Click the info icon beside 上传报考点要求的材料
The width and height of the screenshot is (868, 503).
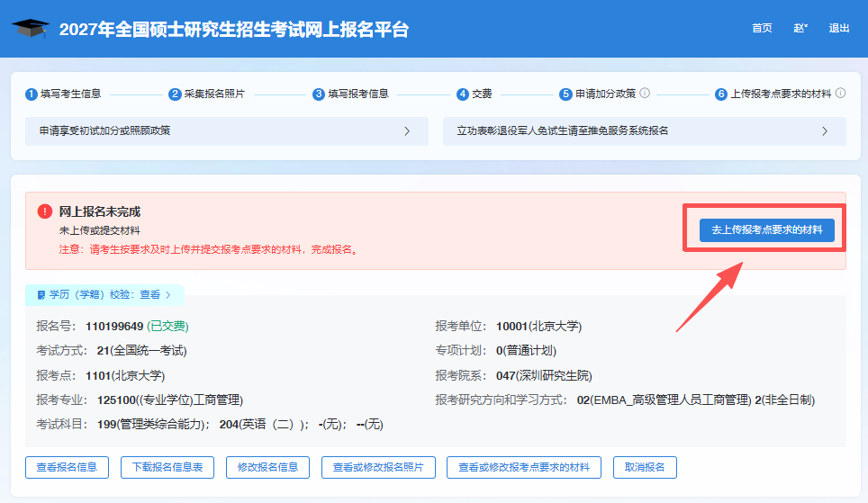pos(840,93)
